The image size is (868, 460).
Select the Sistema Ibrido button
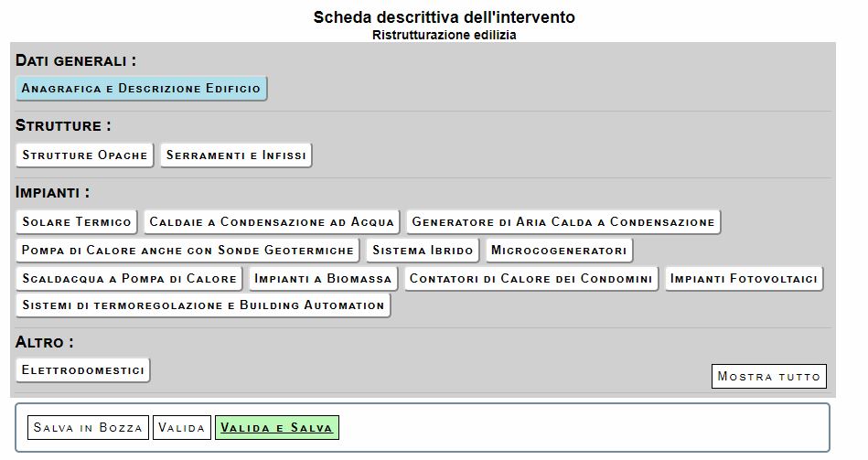coord(423,250)
